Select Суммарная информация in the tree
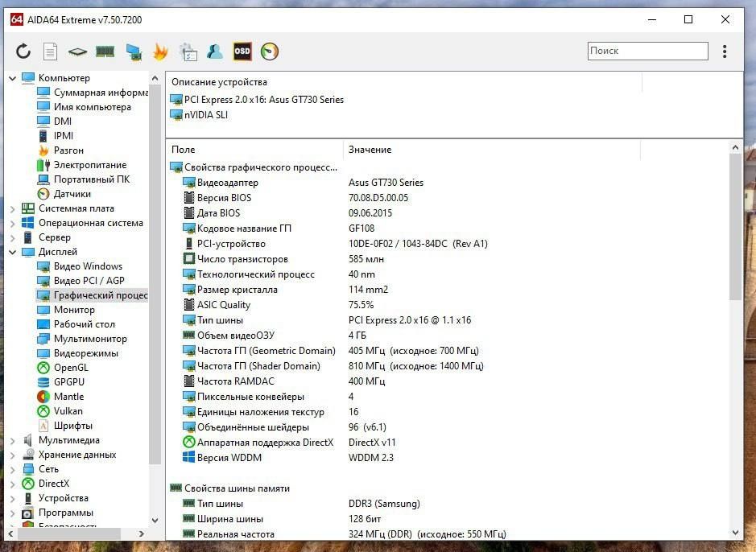The image size is (756, 552). tap(93, 92)
